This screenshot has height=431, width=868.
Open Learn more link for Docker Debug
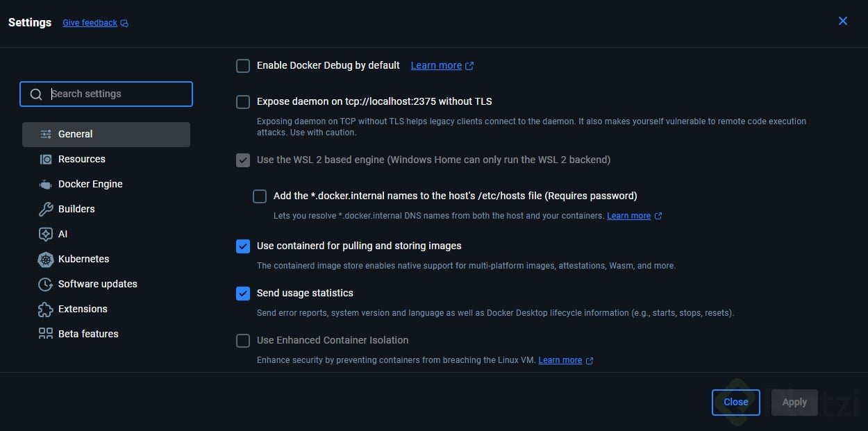coord(436,65)
